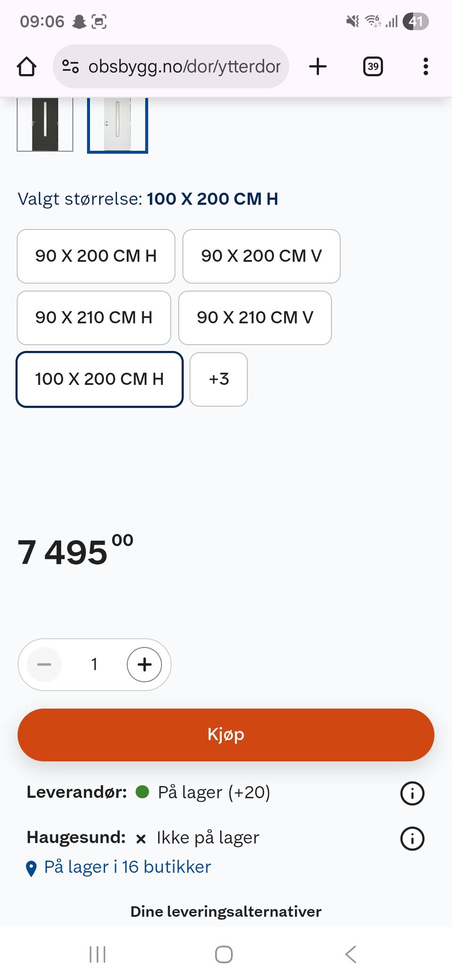This screenshot has width=452, height=980.
Task: Show info about Haugesund stock status
Action: click(x=412, y=839)
